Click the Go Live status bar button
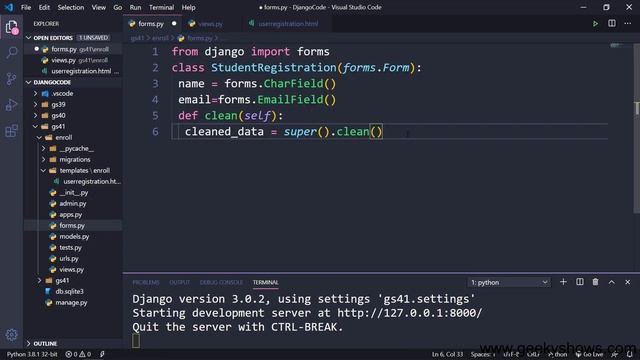Viewport: 640px width, 360px height. pos(589,354)
